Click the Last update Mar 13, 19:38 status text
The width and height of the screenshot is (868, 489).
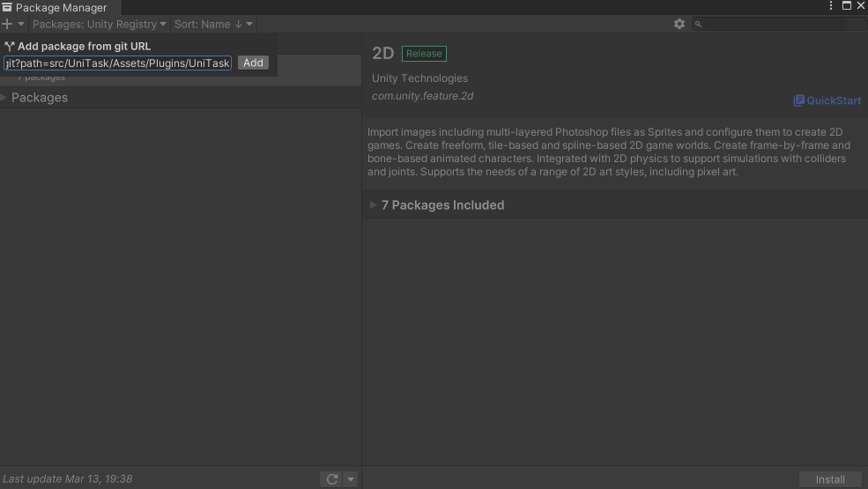68,478
